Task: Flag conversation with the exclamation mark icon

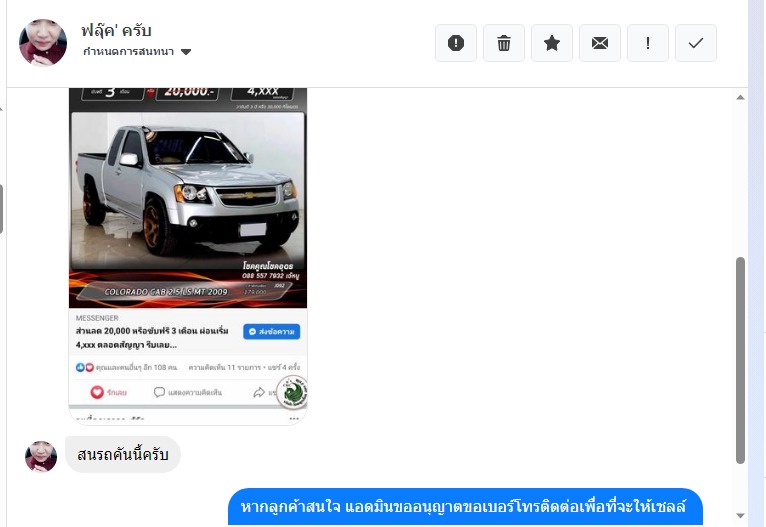Action: coord(648,43)
